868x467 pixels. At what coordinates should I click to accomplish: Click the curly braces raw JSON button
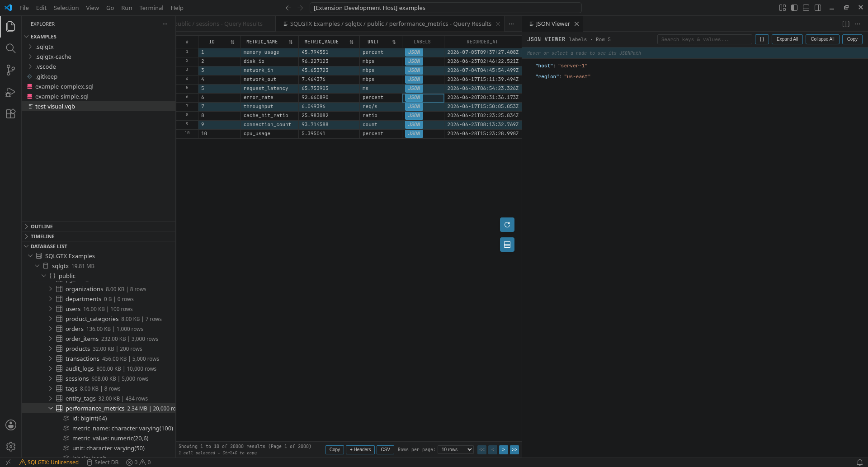coord(762,39)
